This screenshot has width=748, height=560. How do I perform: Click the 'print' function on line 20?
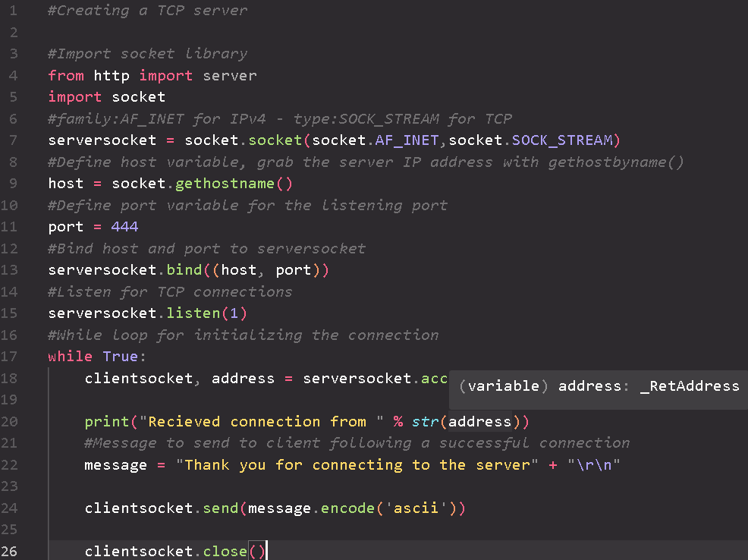point(107,422)
